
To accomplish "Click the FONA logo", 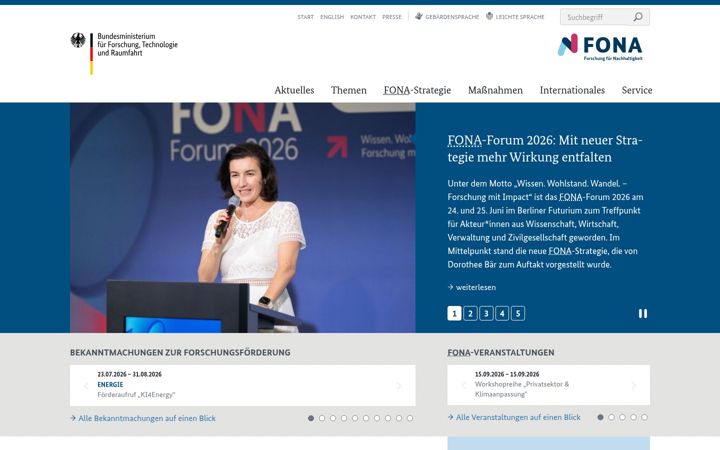I will [600, 47].
